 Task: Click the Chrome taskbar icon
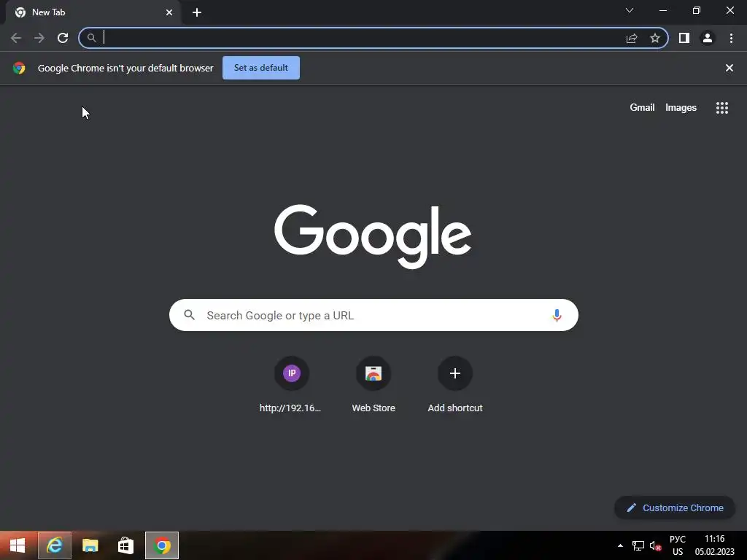point(162,545)
